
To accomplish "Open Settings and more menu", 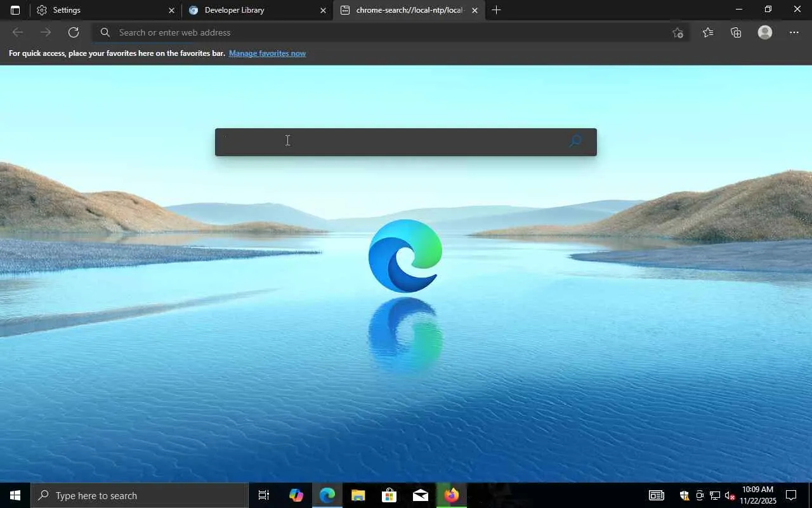I will (794, 32).
